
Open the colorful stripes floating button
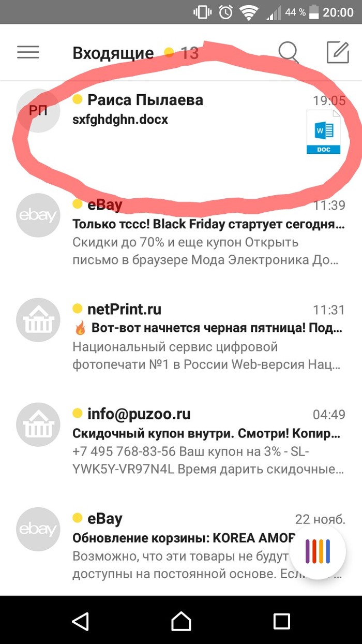click(318, 551)
